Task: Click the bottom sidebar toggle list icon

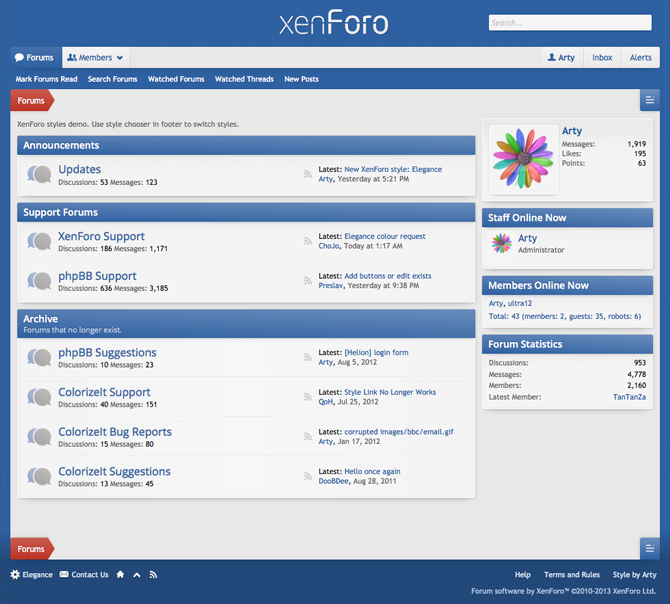Action: (649, 548)
